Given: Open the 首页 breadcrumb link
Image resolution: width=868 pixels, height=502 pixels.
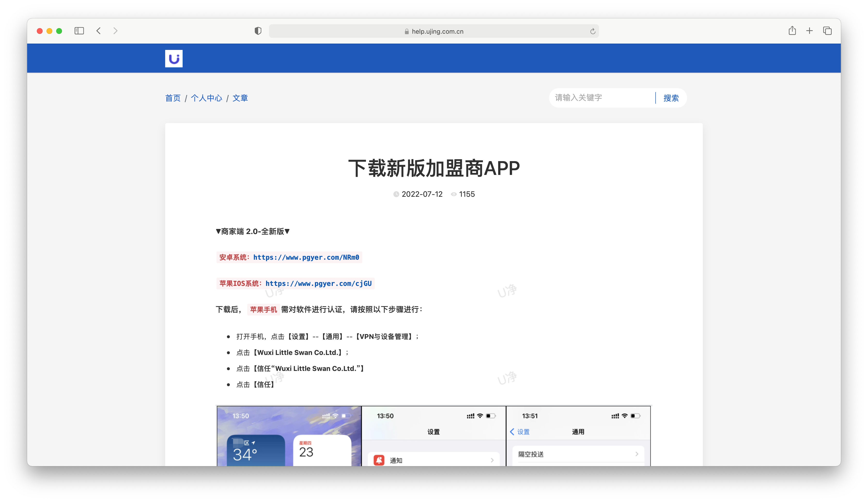Looking at the screenshot, I should tap(173, 98).
